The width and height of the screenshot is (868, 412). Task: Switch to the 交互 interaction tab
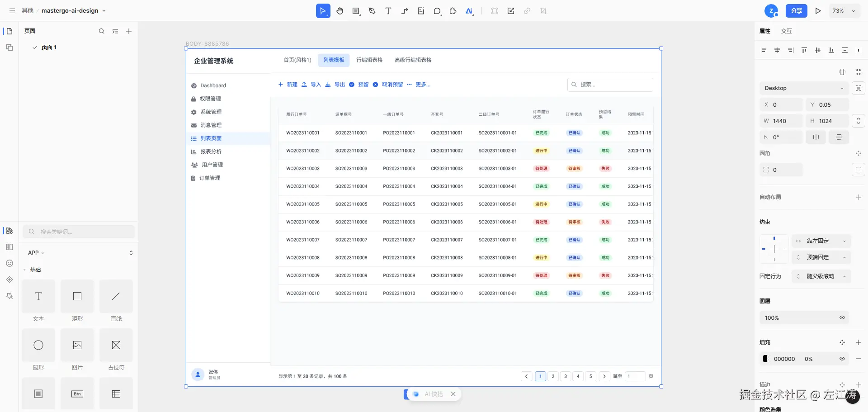point(787,31)
